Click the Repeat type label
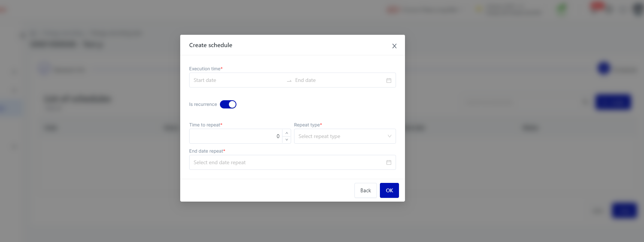Viewport: 644px width, 242px height. pyautogui.click(x=307, y=125)
